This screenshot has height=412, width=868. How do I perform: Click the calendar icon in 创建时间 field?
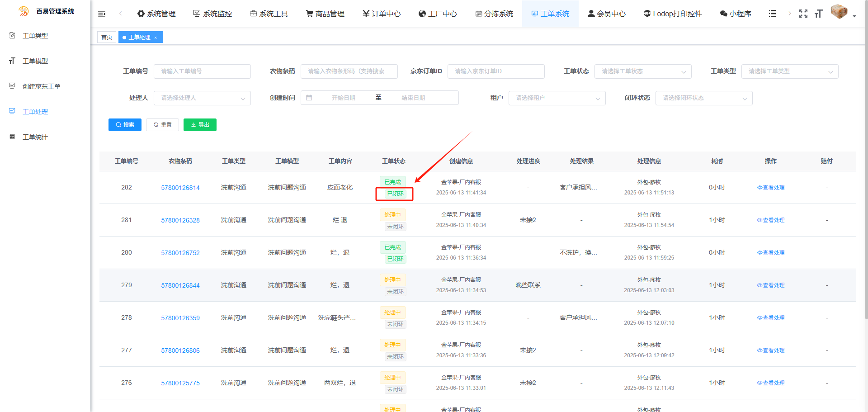coord(309,98)
